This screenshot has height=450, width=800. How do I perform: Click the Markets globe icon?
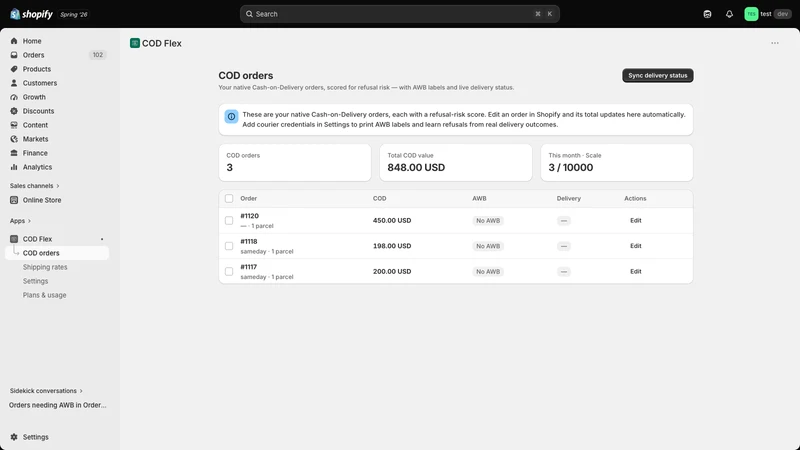(14, 139)
